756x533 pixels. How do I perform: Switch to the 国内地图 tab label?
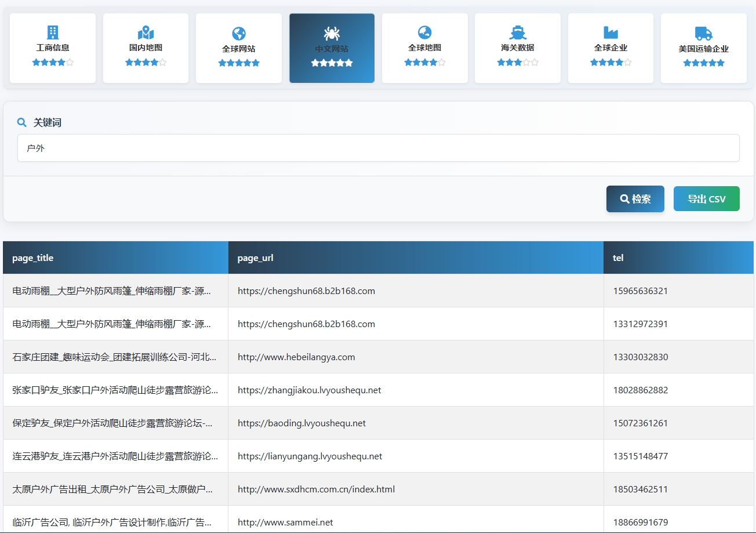146,48
